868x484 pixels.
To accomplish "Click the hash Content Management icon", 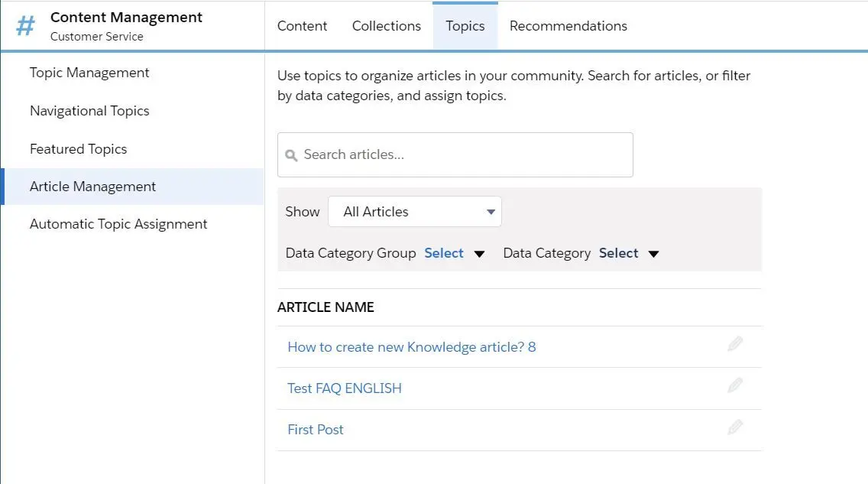I will pyautogui.click(x=25, y=25).
